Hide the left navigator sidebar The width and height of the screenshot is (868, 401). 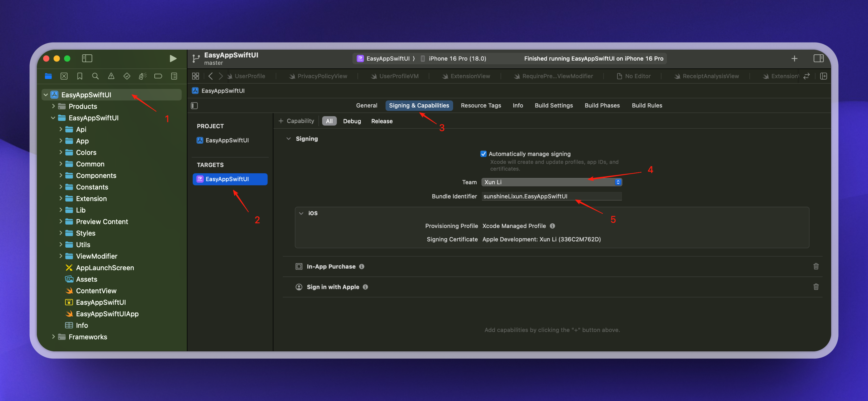tap(87, 59)
